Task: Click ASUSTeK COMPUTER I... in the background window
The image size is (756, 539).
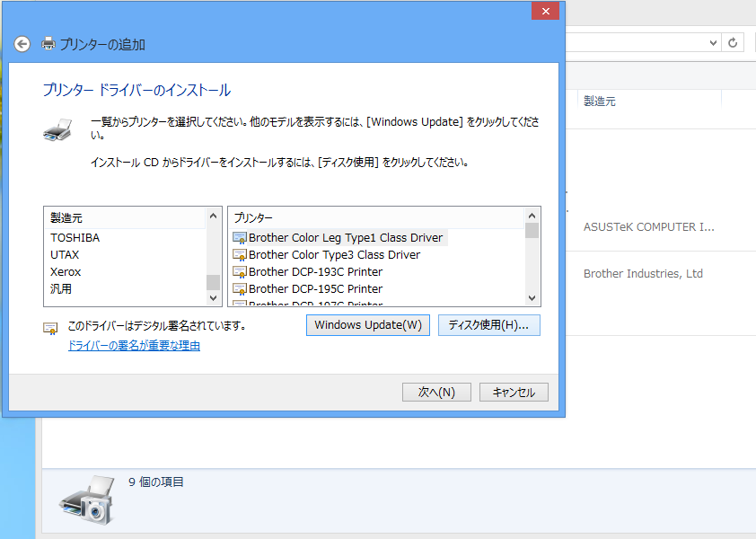Action: 648,226
